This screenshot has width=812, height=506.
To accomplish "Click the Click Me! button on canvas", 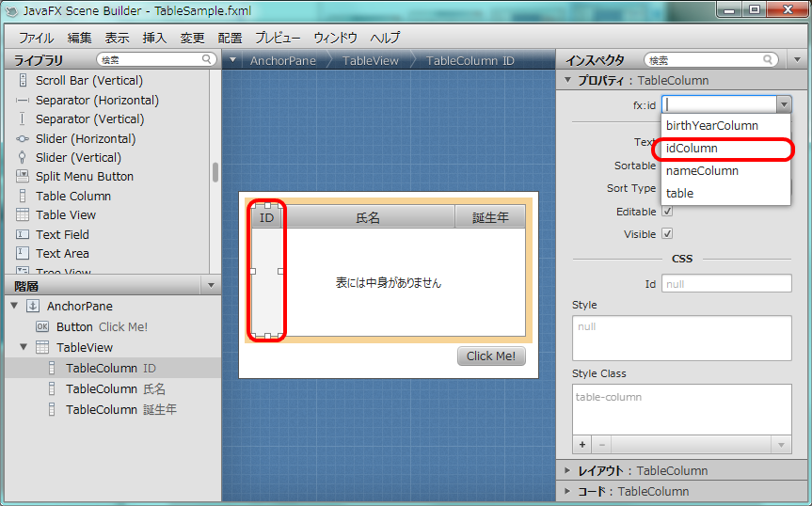I will [x=491, y=356].
